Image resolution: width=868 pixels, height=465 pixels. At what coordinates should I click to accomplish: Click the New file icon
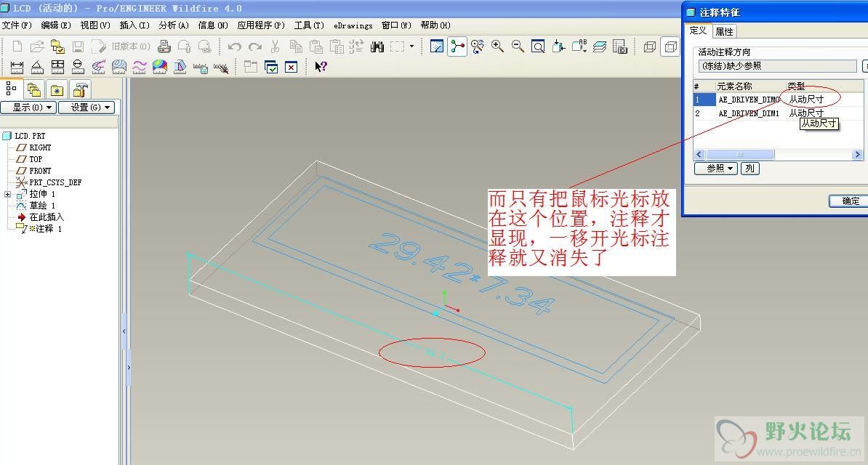click(x=17, y=46)
